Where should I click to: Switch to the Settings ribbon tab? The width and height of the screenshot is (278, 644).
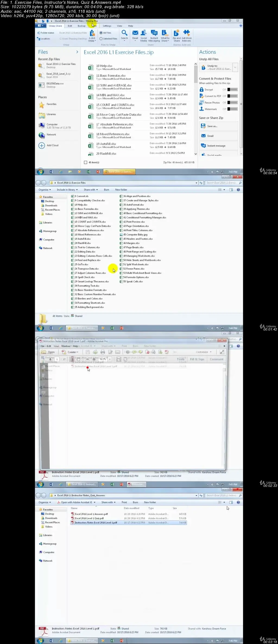pos(107,26)
